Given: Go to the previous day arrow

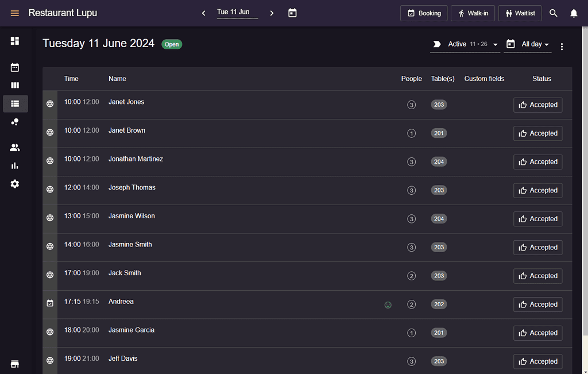Looking at the screenshot, I should click(x=204, y=13).
